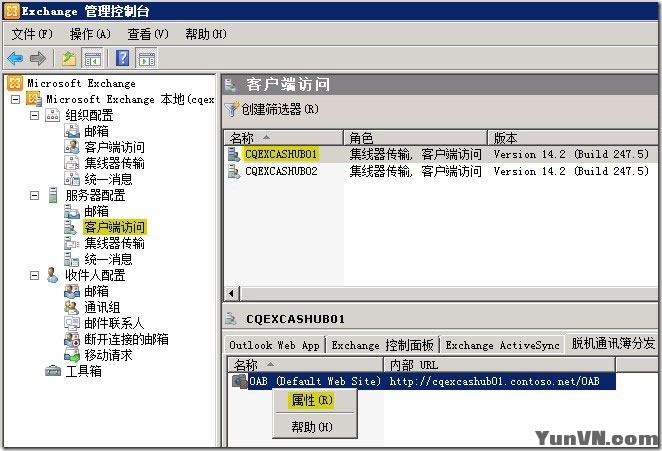Screen dimensions: 662x451
Task: Click the 断开连接的邮箱 icon
Action: coord(72,339)
